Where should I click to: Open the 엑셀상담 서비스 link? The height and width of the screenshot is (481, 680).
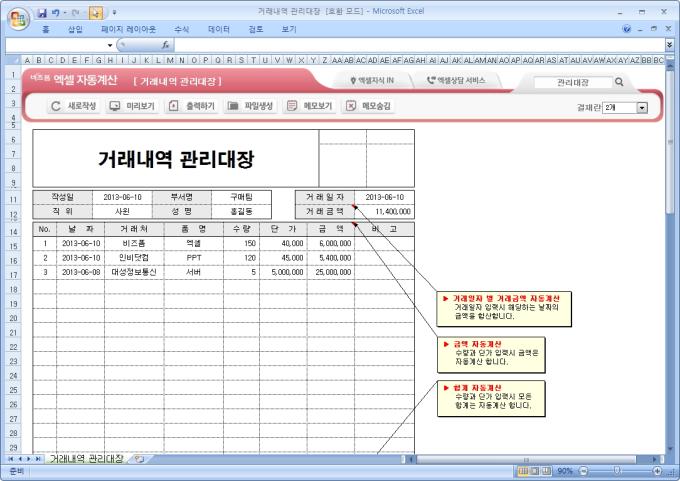point(456,80)
